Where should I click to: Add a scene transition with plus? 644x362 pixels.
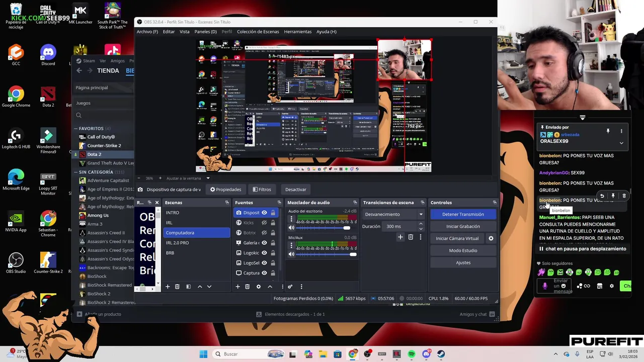point(400,237)
